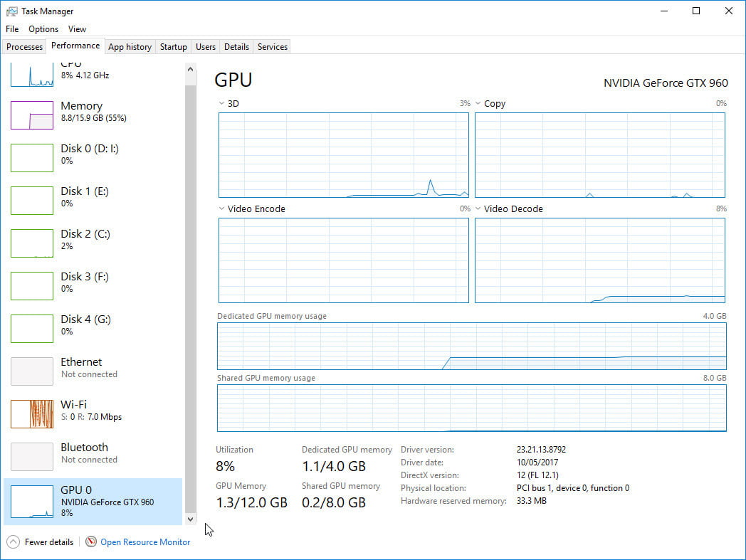This screenshot has height=560, width=746.
Task: Open the Video Encode graph dropdown
Action: click(x=221, y=209)
